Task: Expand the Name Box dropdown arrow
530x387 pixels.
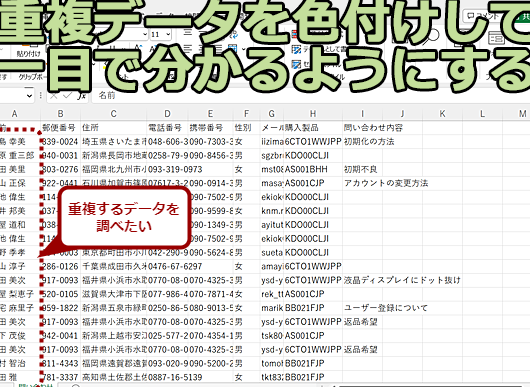Action: pos(29,96)
